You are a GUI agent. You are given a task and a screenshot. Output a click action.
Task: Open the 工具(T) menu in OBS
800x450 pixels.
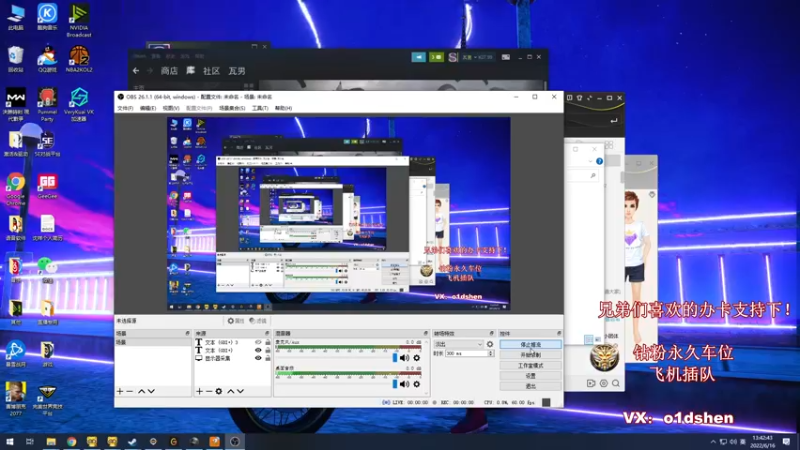[260, 108]
